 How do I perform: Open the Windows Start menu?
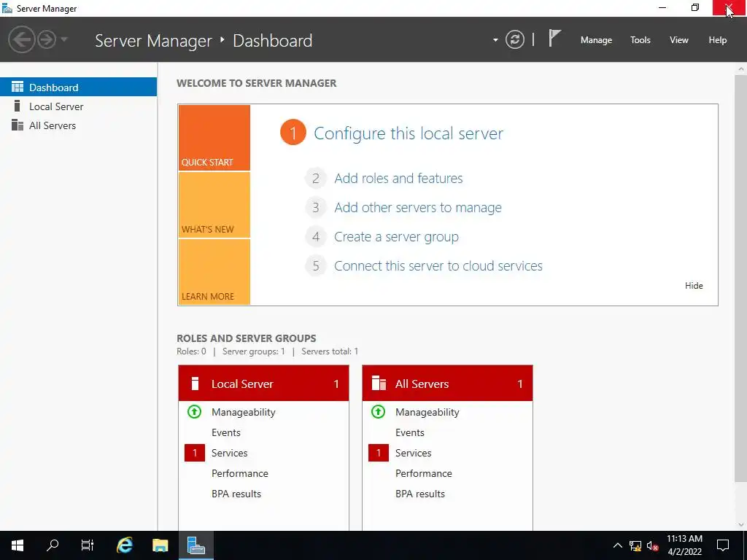(x=18, y=545)
